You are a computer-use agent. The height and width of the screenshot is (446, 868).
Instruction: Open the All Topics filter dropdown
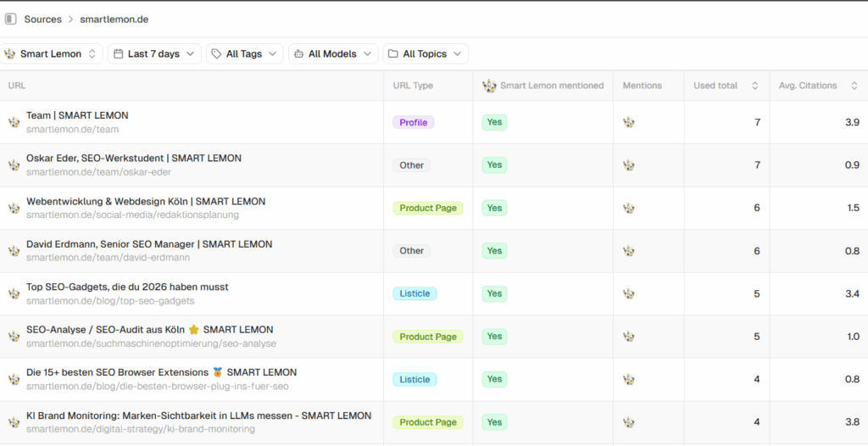(x=426, y=53)
